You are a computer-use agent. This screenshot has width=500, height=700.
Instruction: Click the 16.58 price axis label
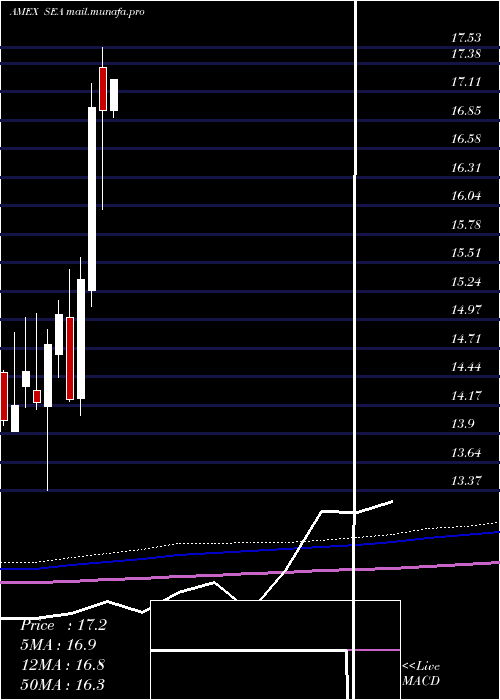tap(466, 139)
